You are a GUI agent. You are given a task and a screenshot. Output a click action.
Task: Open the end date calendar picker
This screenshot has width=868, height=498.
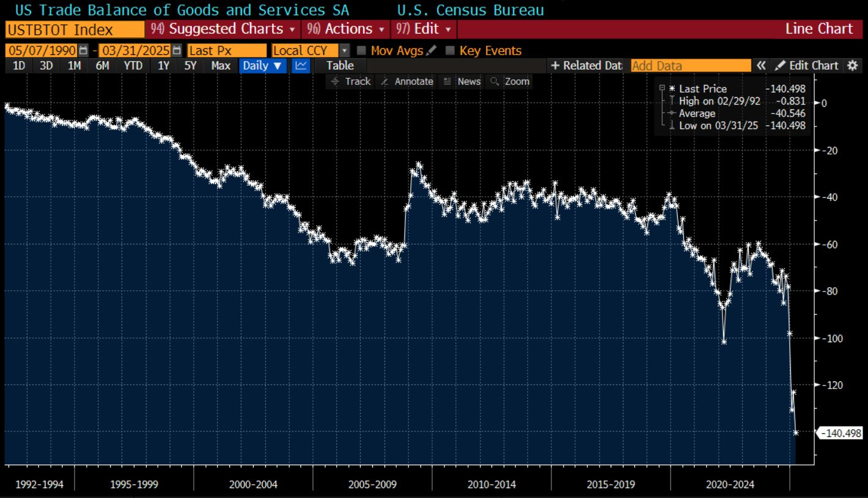[177, 51]
